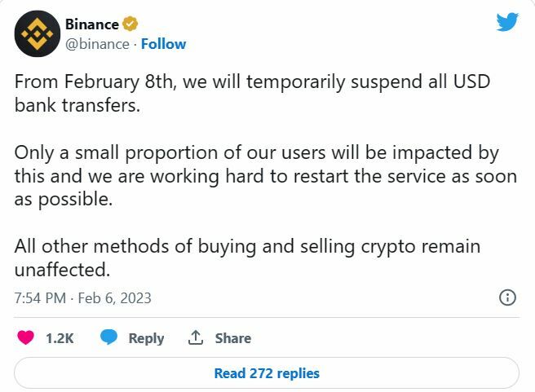Click the Share label text

[x=232, y=338]
